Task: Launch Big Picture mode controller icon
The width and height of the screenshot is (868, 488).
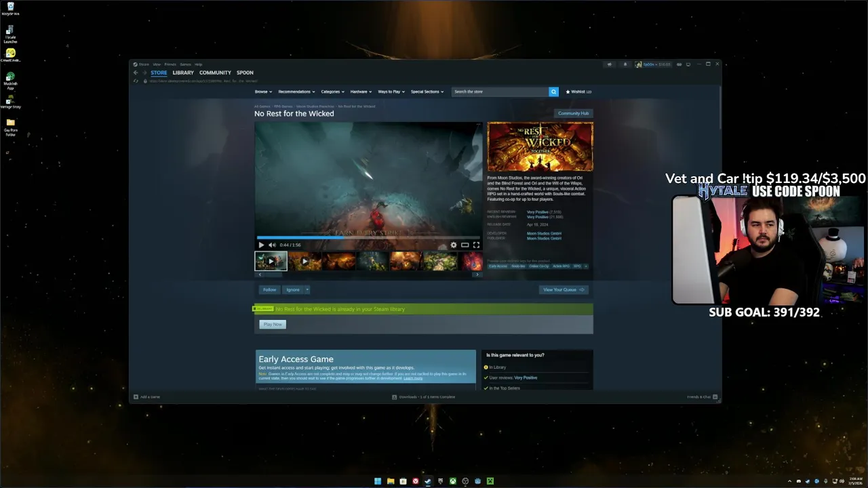Action: [678, 64]
